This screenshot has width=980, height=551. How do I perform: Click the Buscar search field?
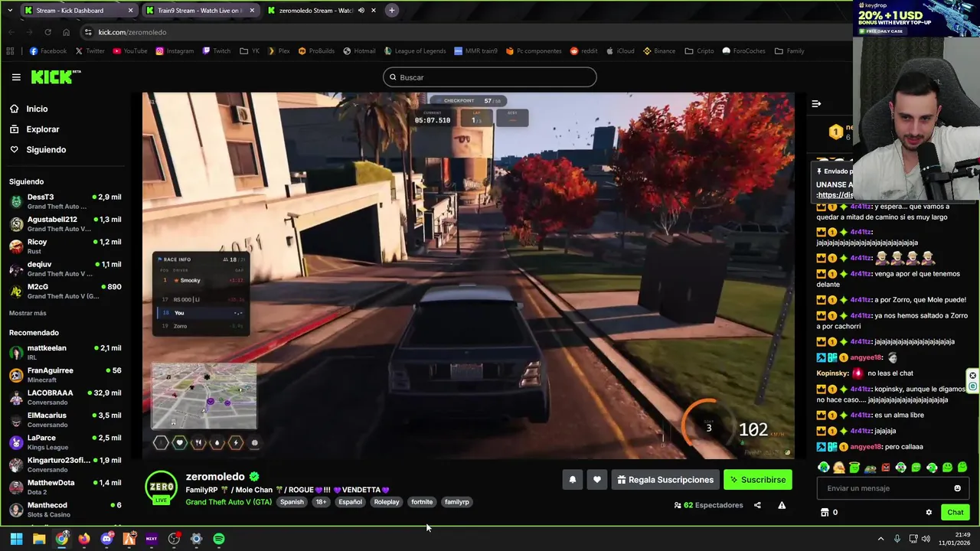490,77
